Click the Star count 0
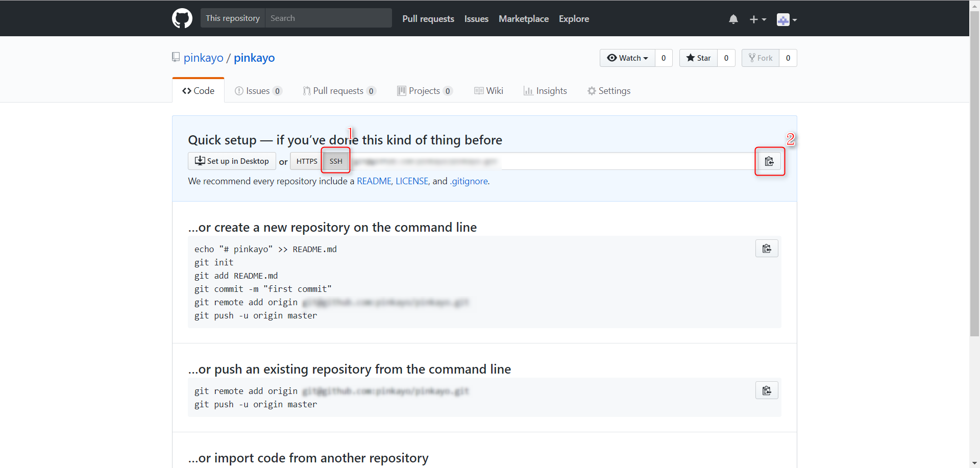This screenshot has width=980, height=468. pos(726,58)
